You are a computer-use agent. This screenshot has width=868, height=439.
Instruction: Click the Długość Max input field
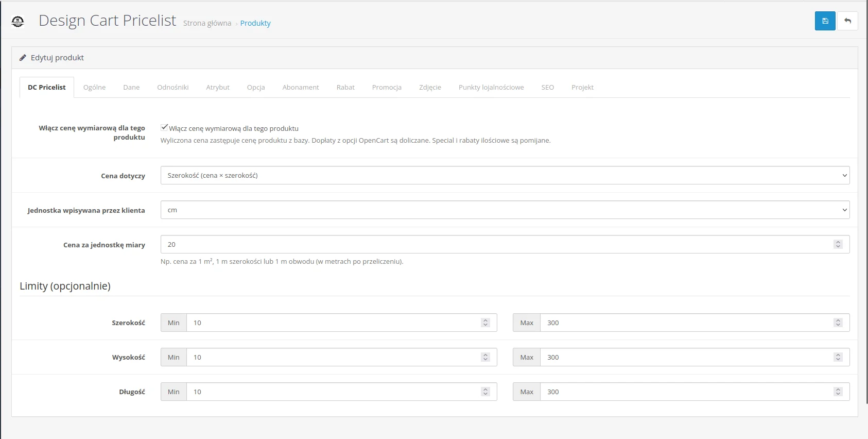coord(695,392)
